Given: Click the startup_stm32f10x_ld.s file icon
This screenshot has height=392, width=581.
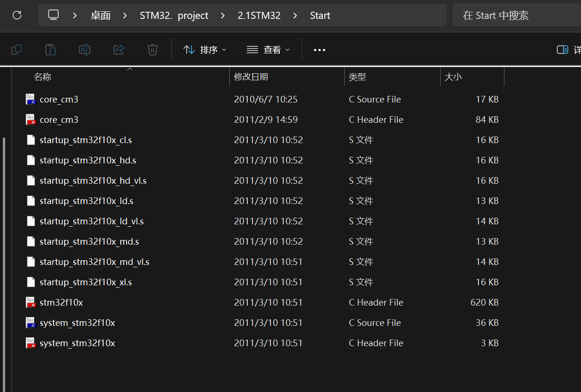Looking at the screenshot, I should 31,201.
